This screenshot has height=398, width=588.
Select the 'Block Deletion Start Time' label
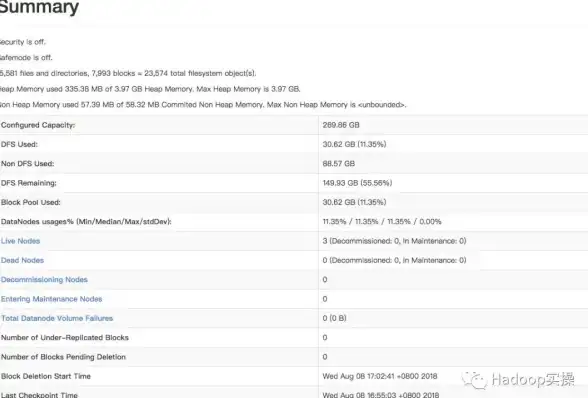(x=46, y=376)
